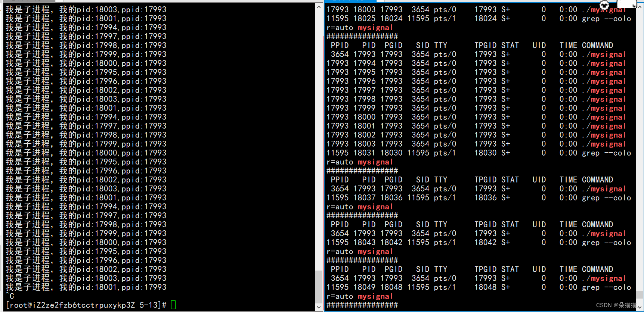644x312 pixels.
Task: Click left terminal's scrollbar down arrow
Action: point(319,308)
